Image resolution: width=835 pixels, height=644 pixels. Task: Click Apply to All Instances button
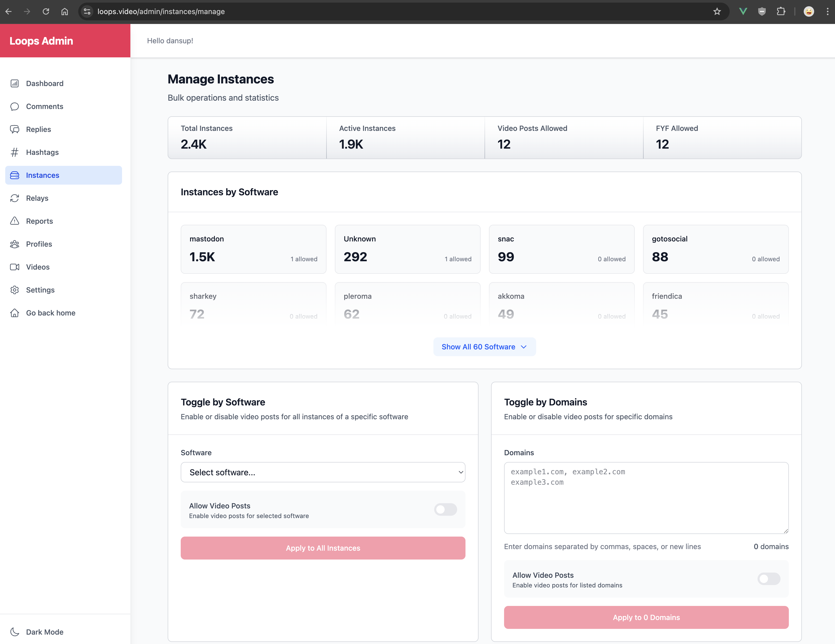[323, 548]
